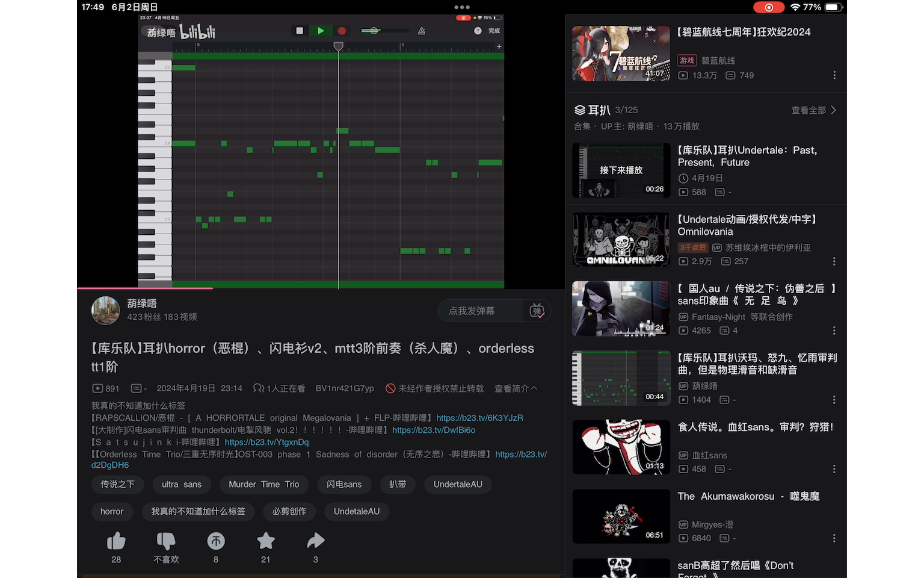Collapse the description via 查看简介
This screenshot has width=924, height=578.
pos(516,388)
